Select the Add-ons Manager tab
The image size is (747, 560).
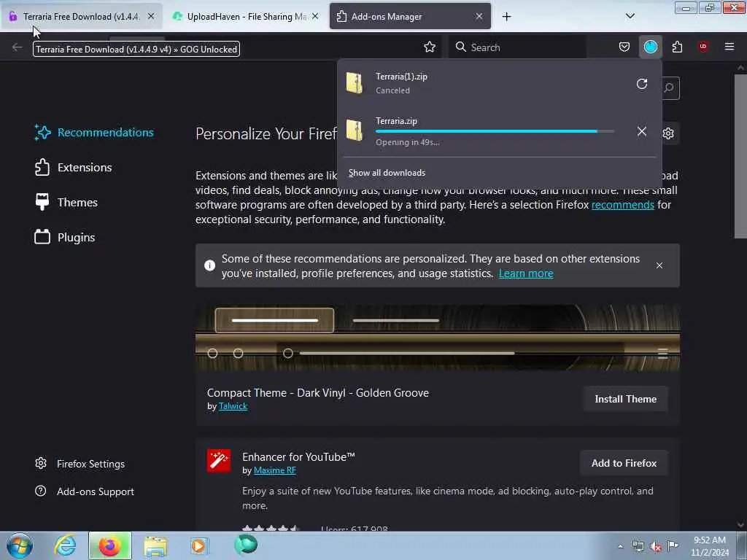click(410, 16)
